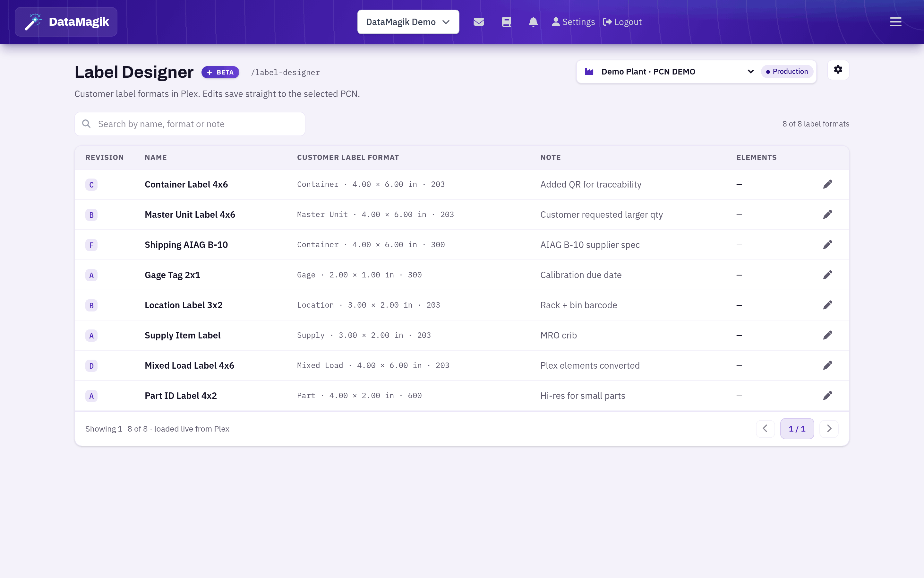Click note 'Hi-res for small parts'
This screenshot has height=578, width=924.
pyautogui.click(x=583, y=396)
